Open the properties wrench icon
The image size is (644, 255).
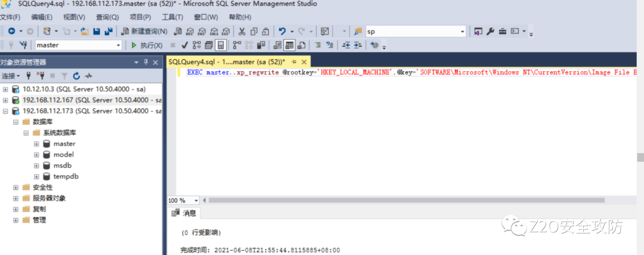pyautogui.click(x=490, y=31)
